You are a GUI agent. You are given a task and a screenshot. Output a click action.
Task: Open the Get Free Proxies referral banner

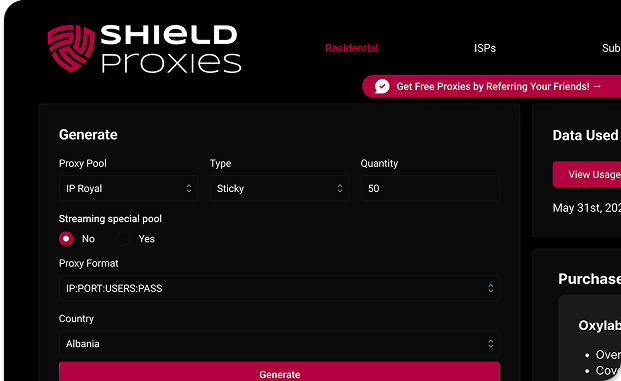pyautogui.click(x=491, y=86)
